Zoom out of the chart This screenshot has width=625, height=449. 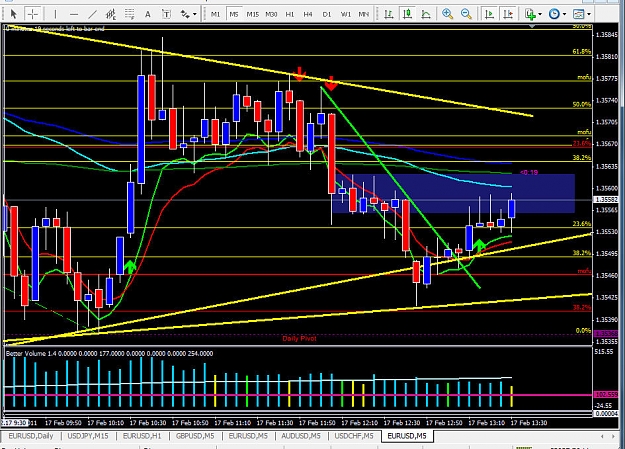pyautogui.click(x=466, y=14)
